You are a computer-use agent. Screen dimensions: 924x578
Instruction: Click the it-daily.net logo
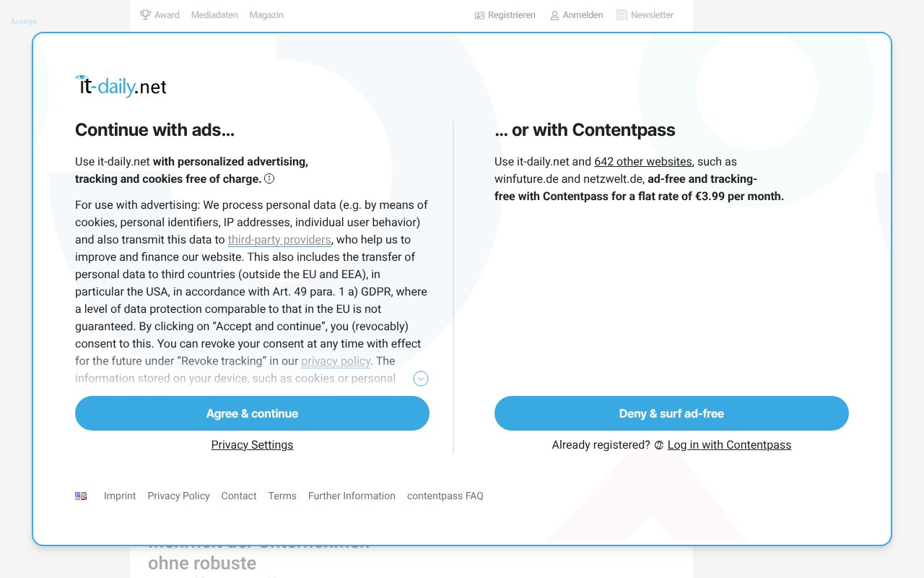click(121, 85)
